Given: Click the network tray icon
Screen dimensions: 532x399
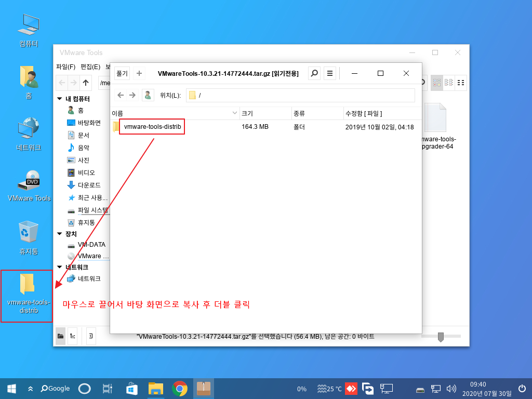Looking at the screenshot, I should click(x=436, y=389).
